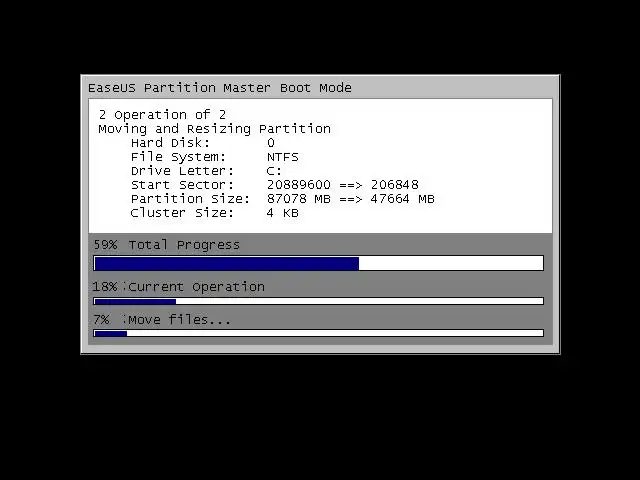Click the '7% Move files...' label
The height and width of the screenshot is (480, 640).
162,320
